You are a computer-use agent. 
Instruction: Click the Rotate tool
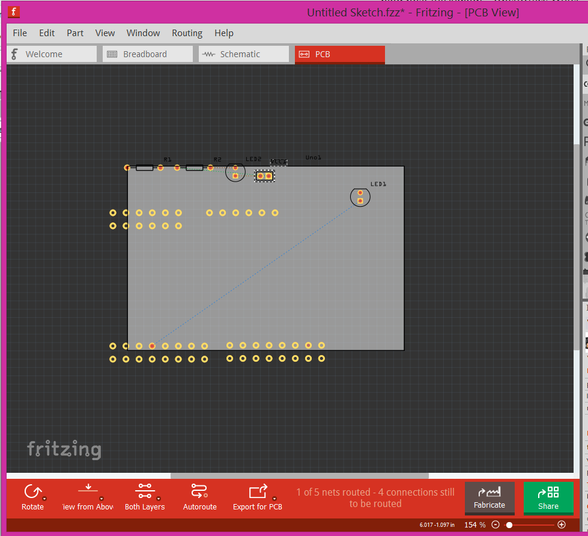pos(33,497)
